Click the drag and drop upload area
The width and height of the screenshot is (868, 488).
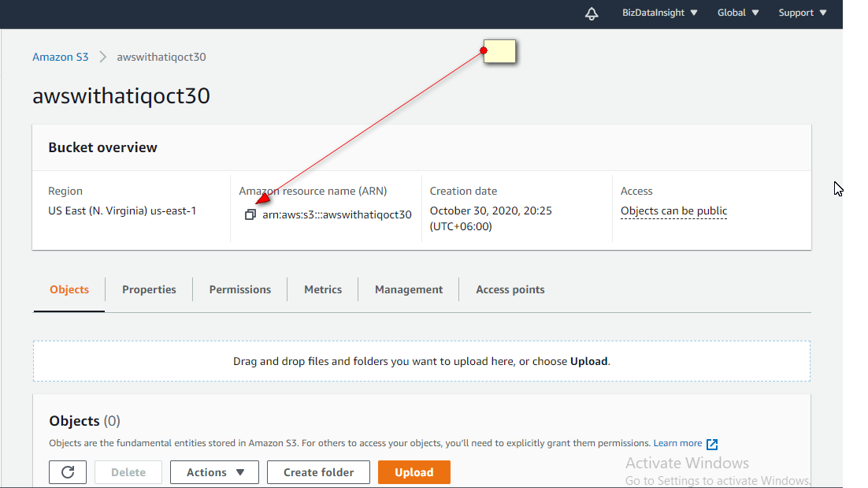coord(421,360)
